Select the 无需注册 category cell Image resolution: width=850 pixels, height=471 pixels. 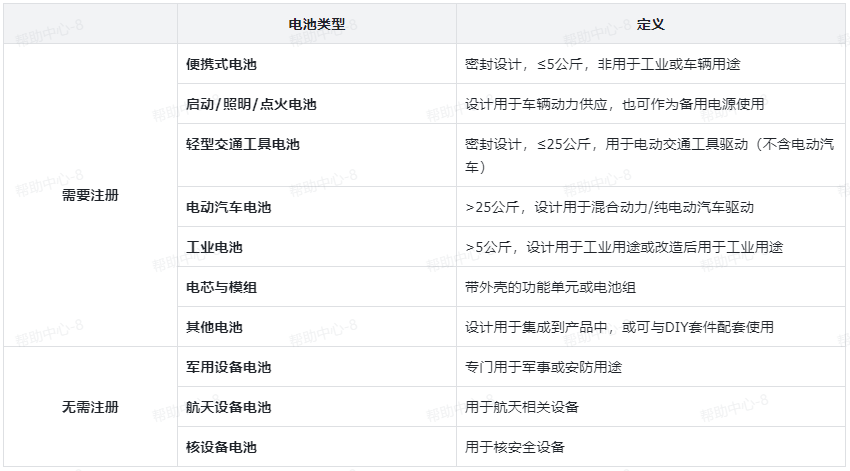(x=91, y=407)
